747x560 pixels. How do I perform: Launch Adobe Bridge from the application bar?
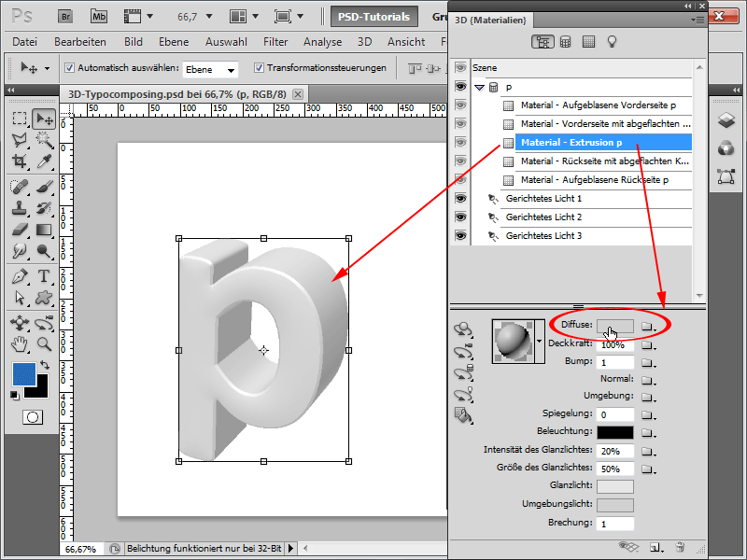pos(65,17)
